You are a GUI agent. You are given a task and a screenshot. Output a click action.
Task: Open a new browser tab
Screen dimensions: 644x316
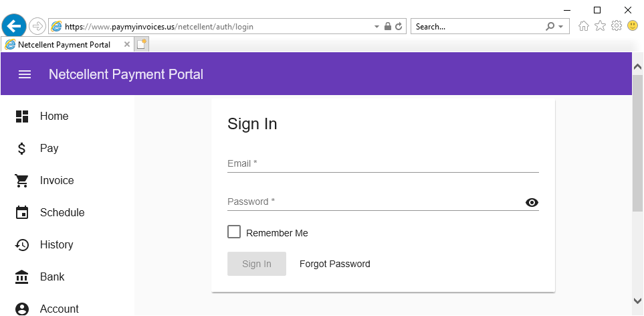pos(142,45)
